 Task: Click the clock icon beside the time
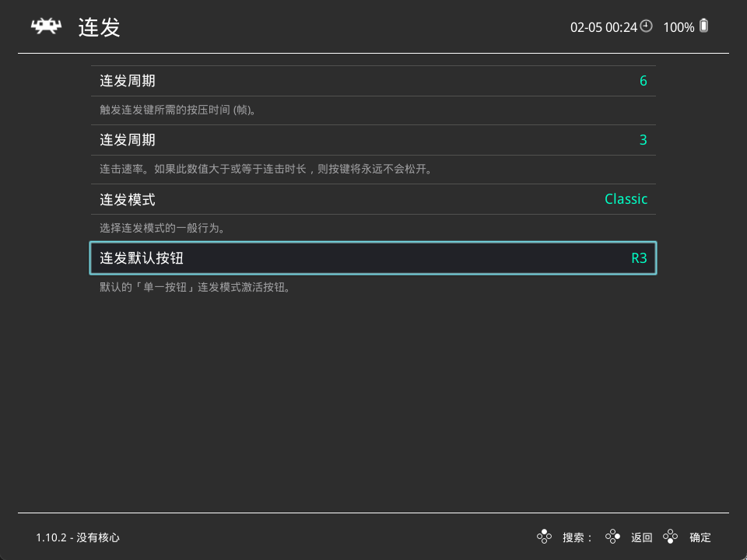pos(646,26)
